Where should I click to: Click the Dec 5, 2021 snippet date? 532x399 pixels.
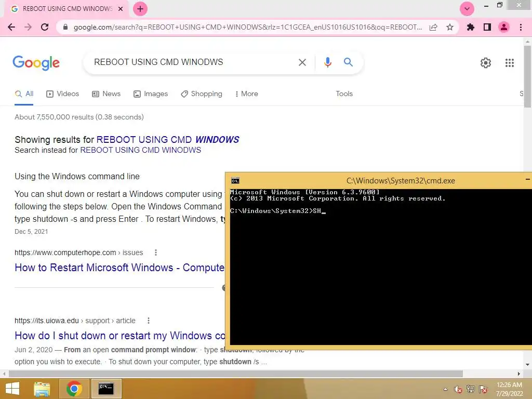(31, 231)
